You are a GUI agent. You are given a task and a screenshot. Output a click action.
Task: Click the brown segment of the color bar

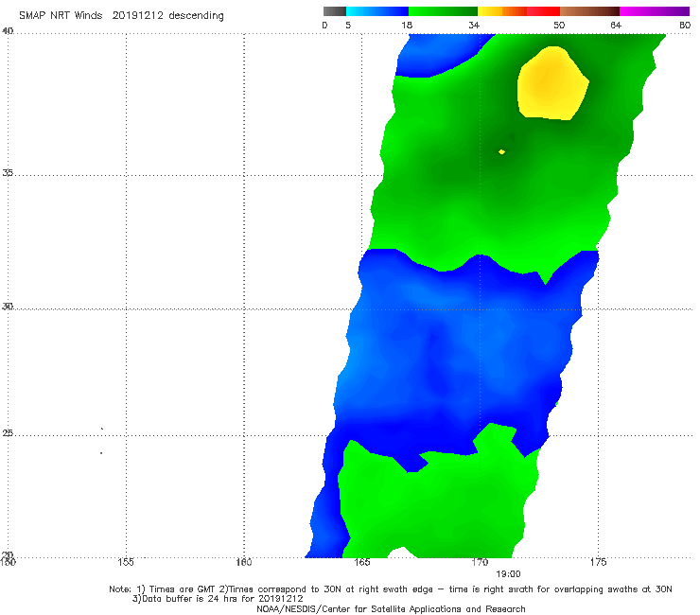click(589, 11)
